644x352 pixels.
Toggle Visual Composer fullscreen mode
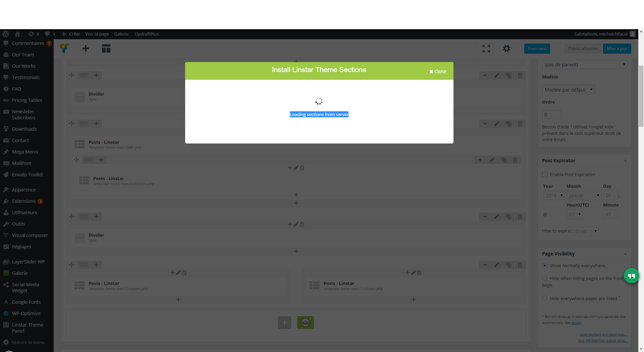click(x=486, y=49)
